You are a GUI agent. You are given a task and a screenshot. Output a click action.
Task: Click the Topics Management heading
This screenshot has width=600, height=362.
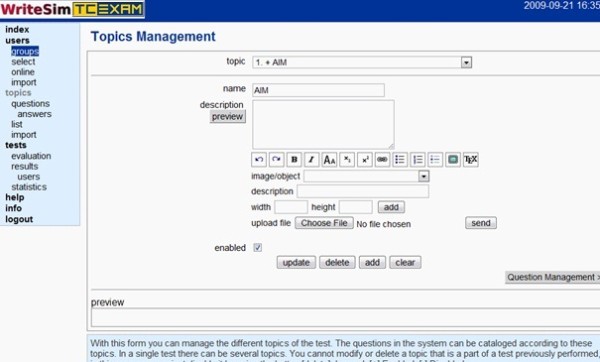tap(153, 36)
